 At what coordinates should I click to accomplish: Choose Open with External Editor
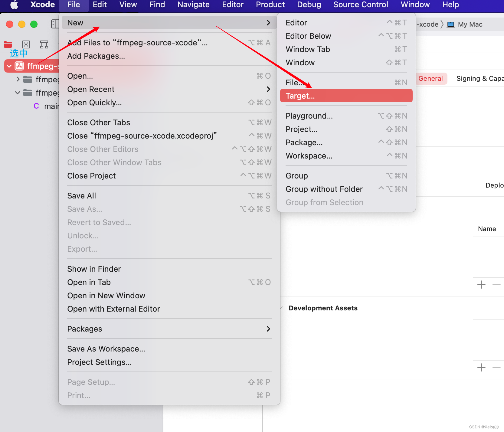pyautogui.click(x=169, y=309)
